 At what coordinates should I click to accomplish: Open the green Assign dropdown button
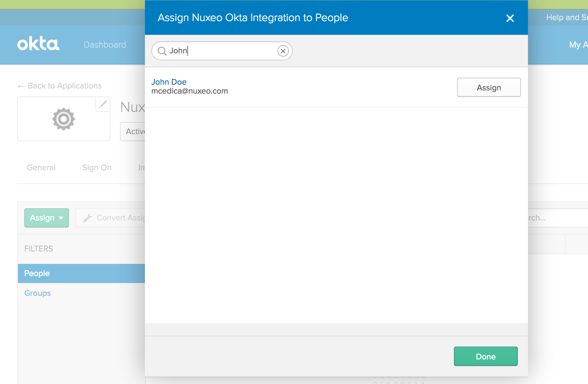[x=47, y=218]
